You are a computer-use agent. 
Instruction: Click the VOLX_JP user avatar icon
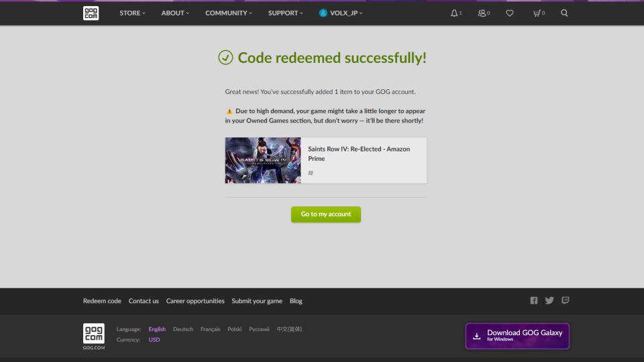[323, 13]
